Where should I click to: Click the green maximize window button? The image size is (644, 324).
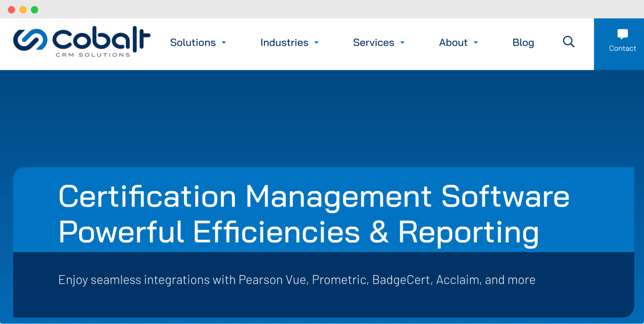coord(34,10)
